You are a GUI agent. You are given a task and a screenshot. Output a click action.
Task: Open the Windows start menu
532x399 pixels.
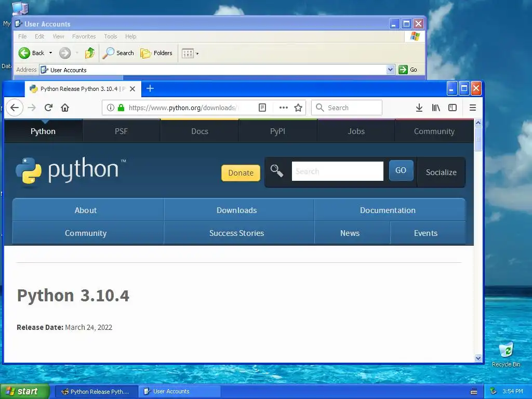click(25, 391)
